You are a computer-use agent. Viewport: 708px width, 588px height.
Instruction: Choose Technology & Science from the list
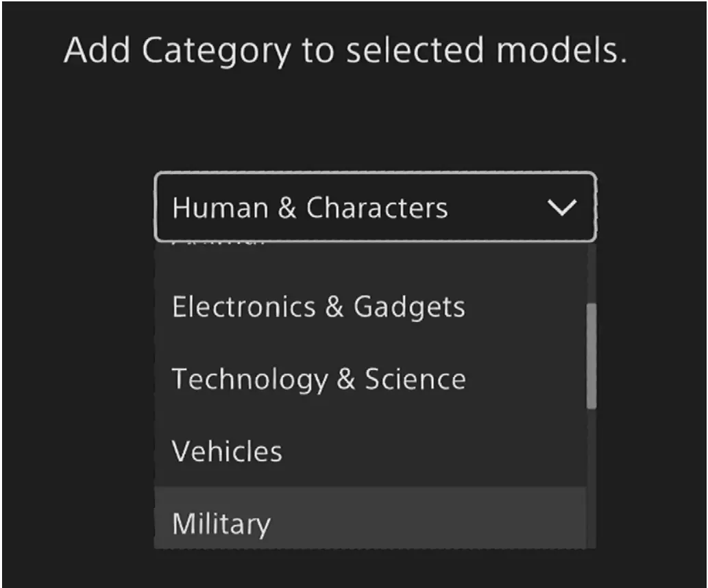pos(318,379)
